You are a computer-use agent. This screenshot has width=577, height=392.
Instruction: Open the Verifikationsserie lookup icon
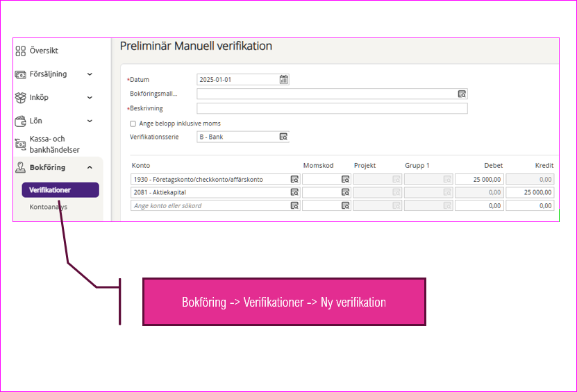[283, 137]
